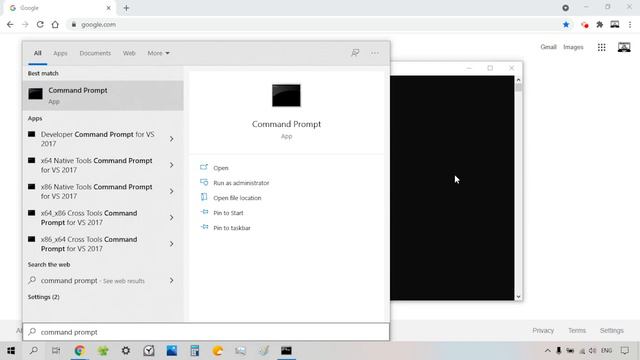
Task: Open the Calculator on the taskbar
Action: [195, 351]
